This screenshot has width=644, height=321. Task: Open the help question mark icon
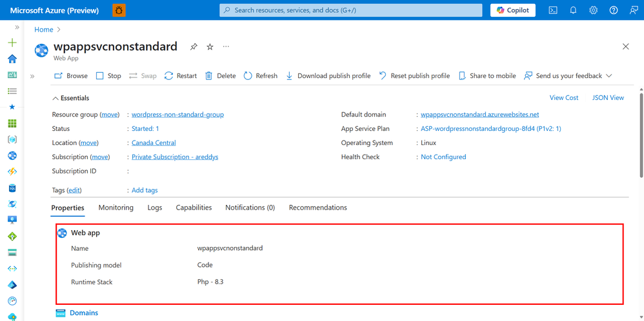[x=614, y=10]
